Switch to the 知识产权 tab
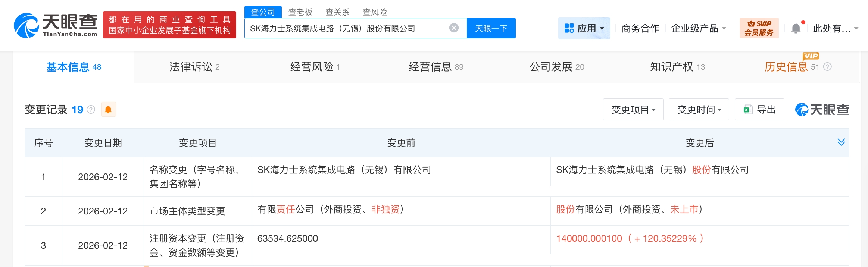 (x=677, y=67)
